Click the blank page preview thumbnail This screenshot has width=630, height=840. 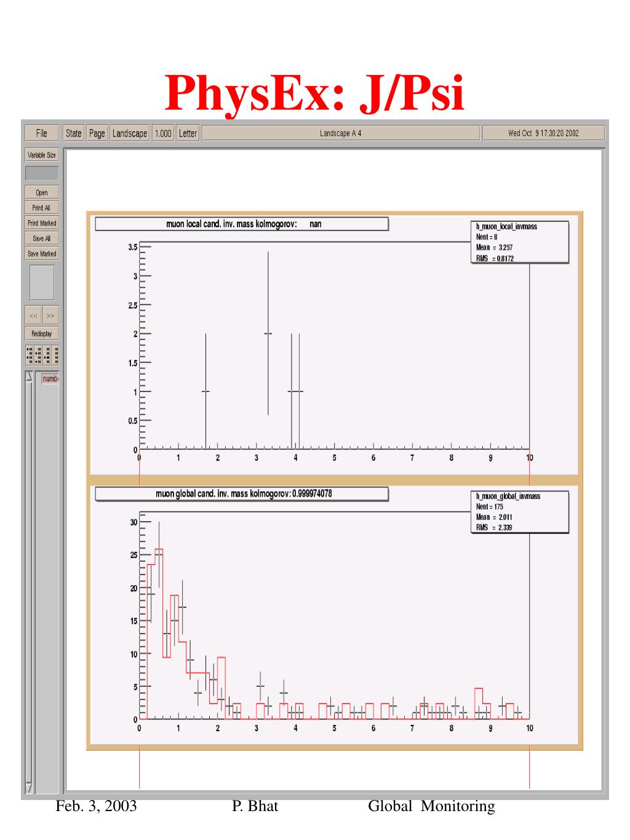(x=42, y=282)
